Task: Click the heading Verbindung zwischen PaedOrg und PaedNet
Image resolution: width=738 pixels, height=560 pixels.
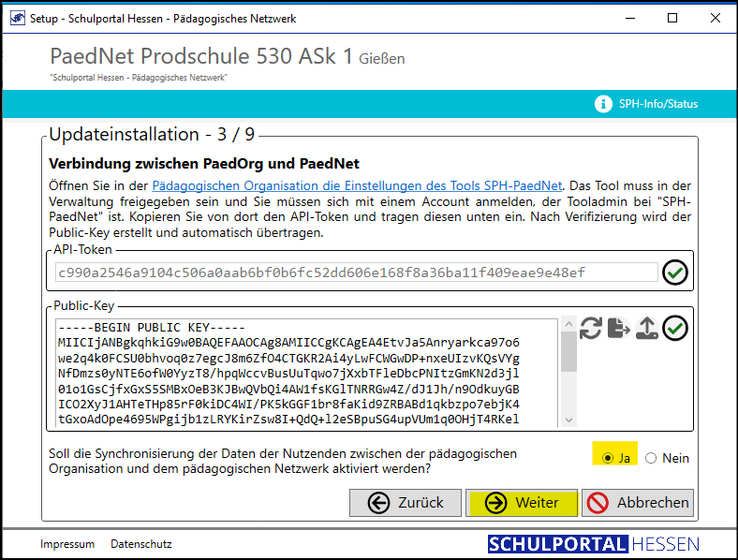Action: (204, 164)
